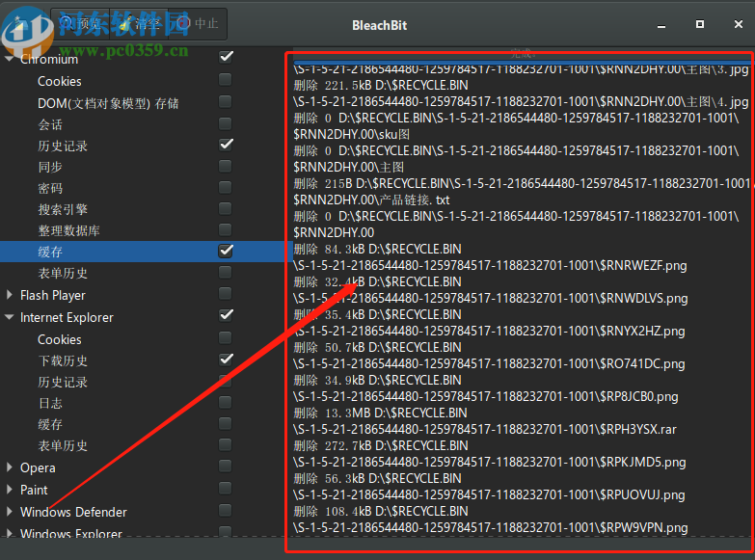
Task: Click the Abort (中止) toolbar button
Action: pos(198,23)
